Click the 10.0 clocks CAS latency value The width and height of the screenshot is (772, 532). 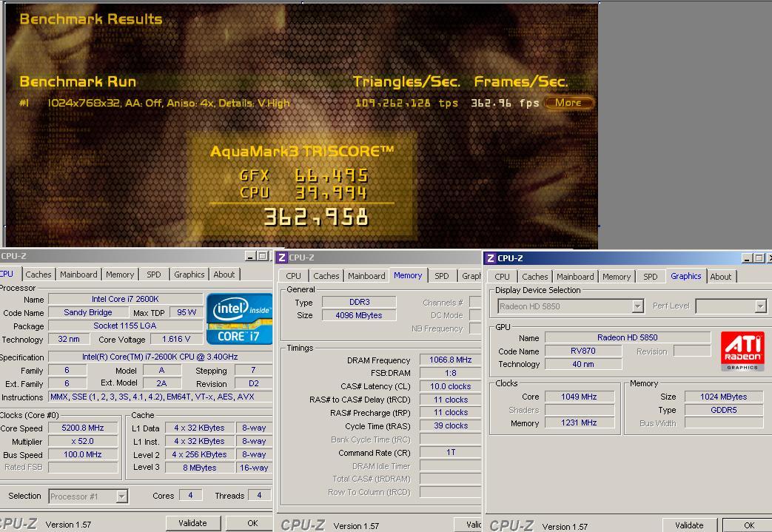pyautogui.click(x=451, y=386)
